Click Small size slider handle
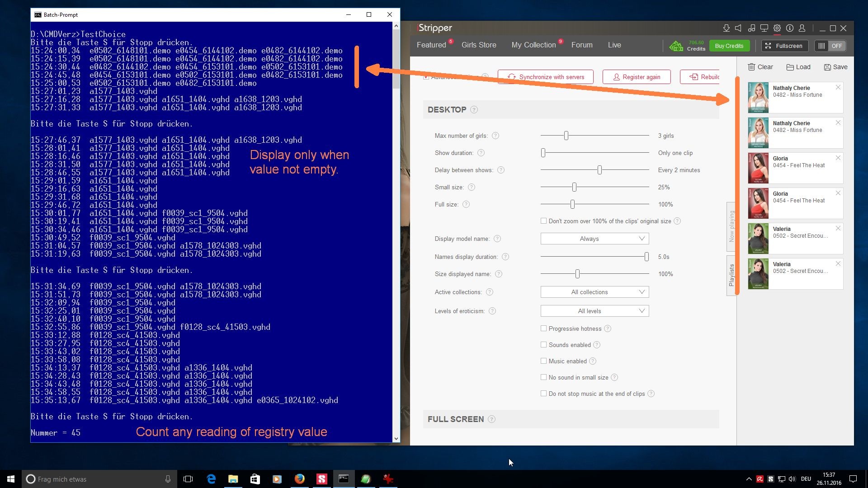The height and width of the screenshot is (488, 868). 574,187
